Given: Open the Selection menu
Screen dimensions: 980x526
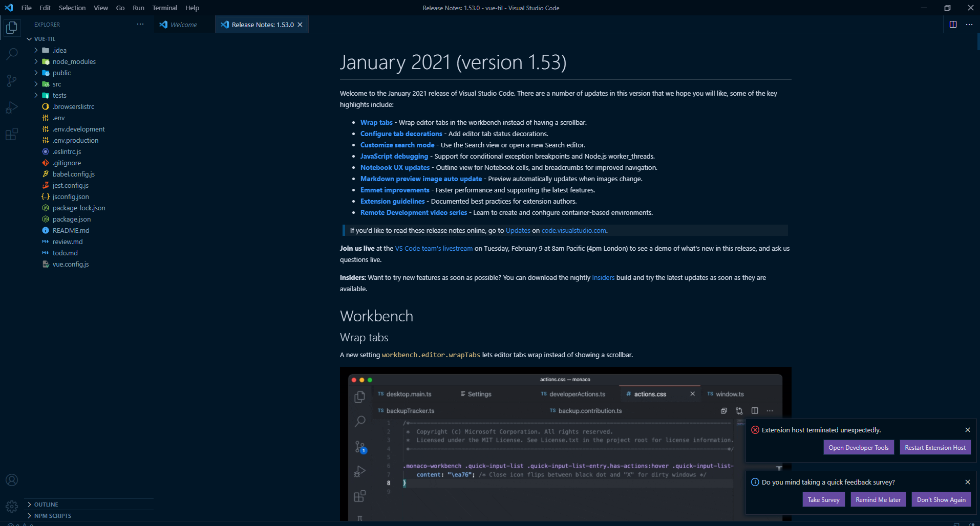Looking at the screenshot, I should pos(72,8).
